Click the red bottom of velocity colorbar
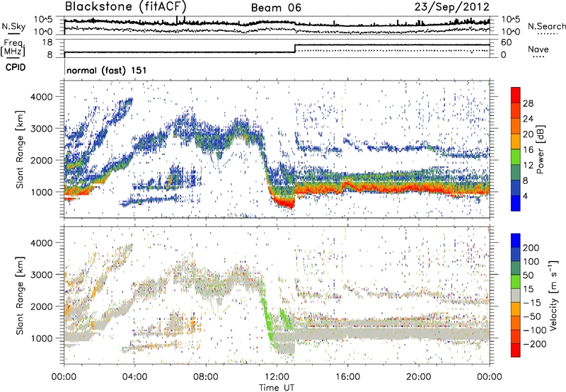The width and height of the screenshot is (566, 392). 516,350
